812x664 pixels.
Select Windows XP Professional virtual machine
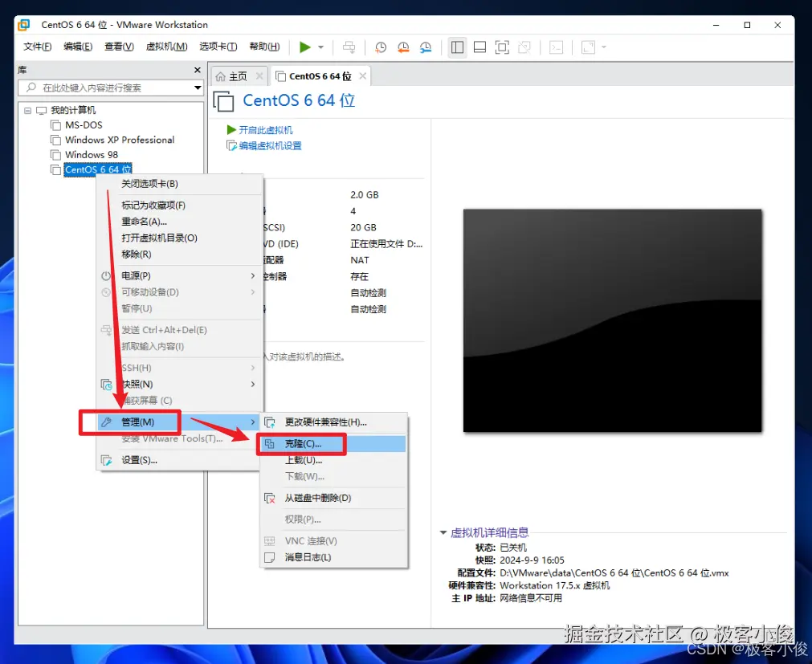click(x=120, y=140)
